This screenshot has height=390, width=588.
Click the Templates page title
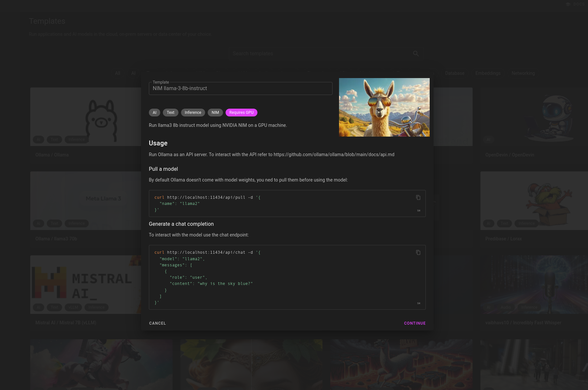(x=47, y=21)
